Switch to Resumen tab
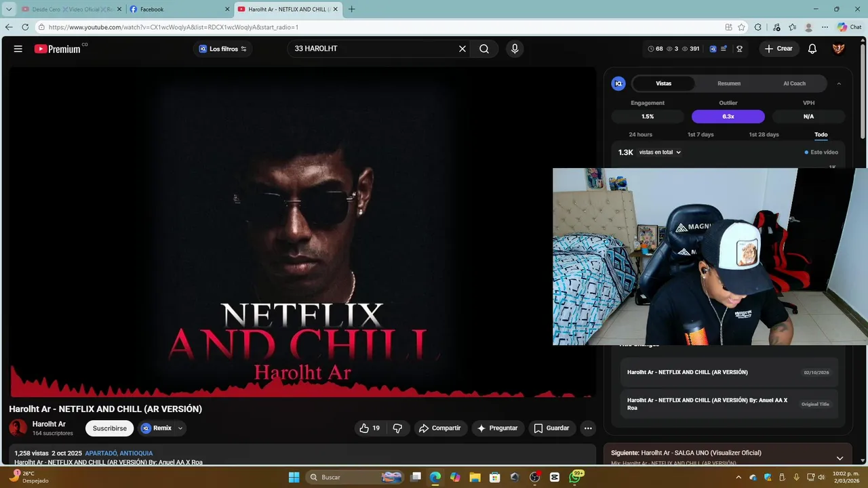Image resolution: width=868 pixels, height=488 pixels. click(729, 83)
